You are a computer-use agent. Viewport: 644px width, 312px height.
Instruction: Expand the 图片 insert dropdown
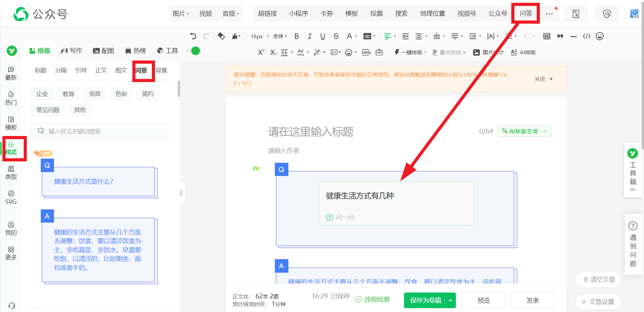tap(181, 14)
